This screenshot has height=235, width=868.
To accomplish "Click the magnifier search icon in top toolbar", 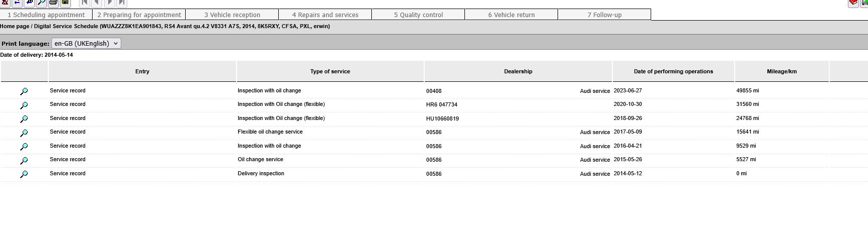I will click(41, 3).
